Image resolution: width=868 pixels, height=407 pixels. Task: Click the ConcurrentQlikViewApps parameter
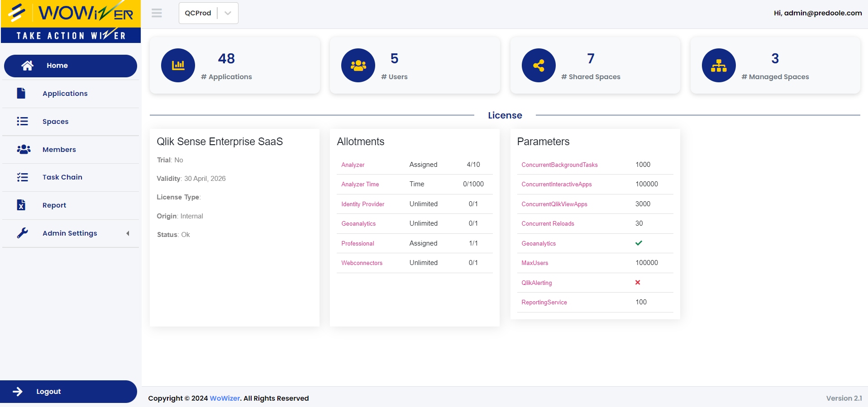tap(554, 204)
